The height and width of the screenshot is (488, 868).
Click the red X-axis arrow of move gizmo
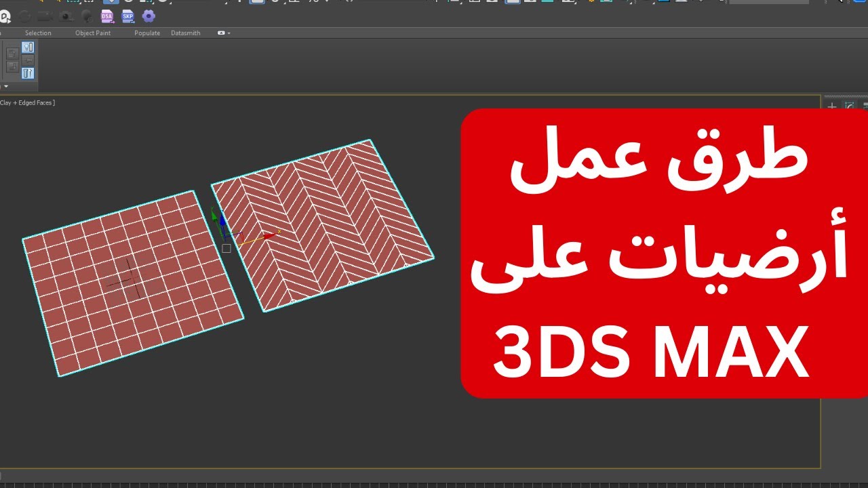tap(270, 236)
